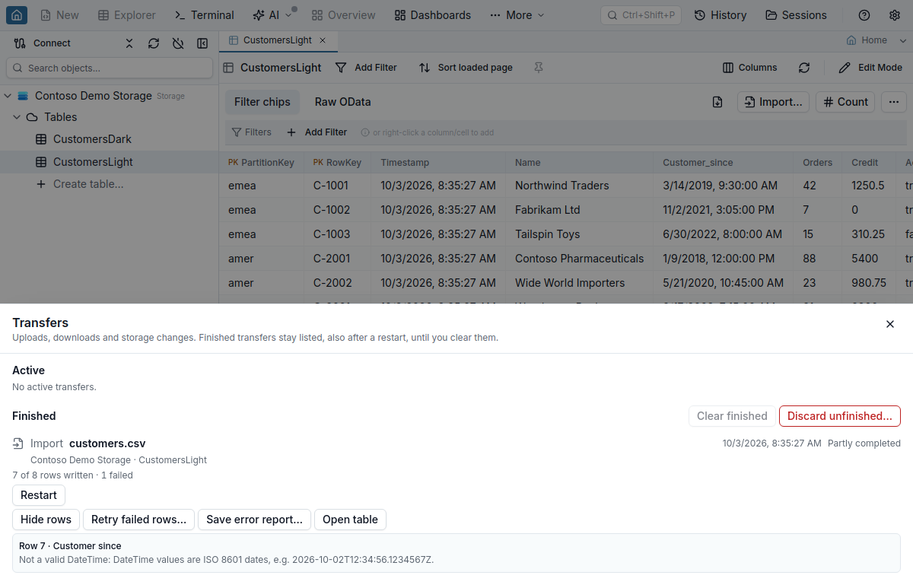Image resolution: width=913 pixels, height=588 pixels.
Task: Click the Home breadcrumb link
Action: (867, 40)
